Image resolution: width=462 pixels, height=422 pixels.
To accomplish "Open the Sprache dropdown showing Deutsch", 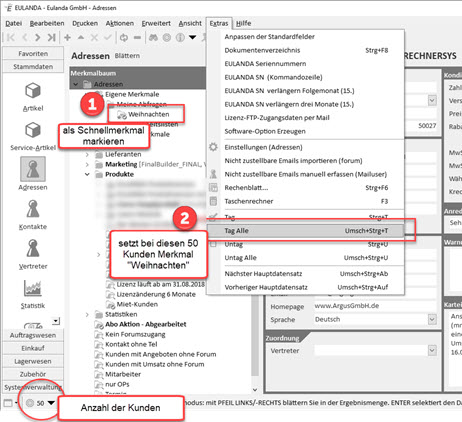I will [432, 320].
